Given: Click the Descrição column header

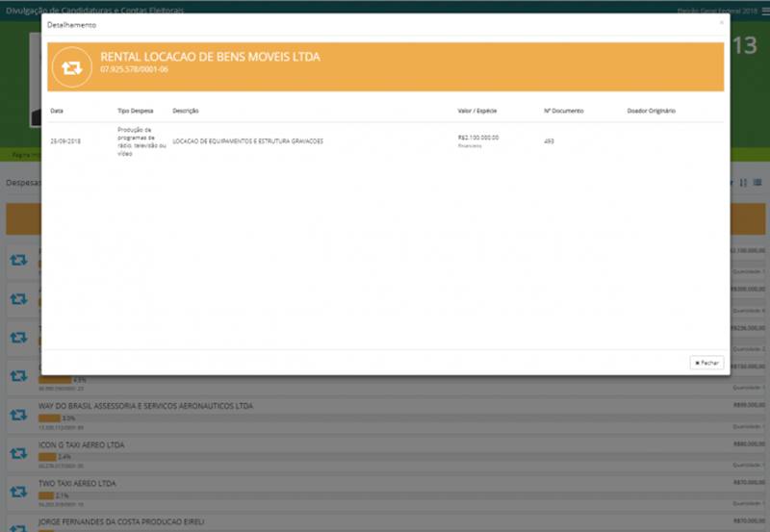Looking at the screenshot, I should point(186,111).
